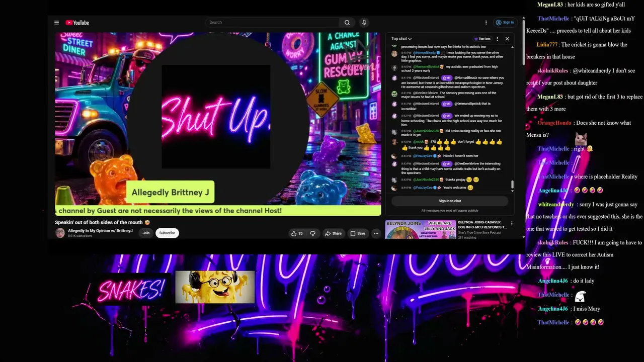The width and height of the screenshot is (644, 362).
Task: Click Sign in to chat button
Action: click(450, 201)
